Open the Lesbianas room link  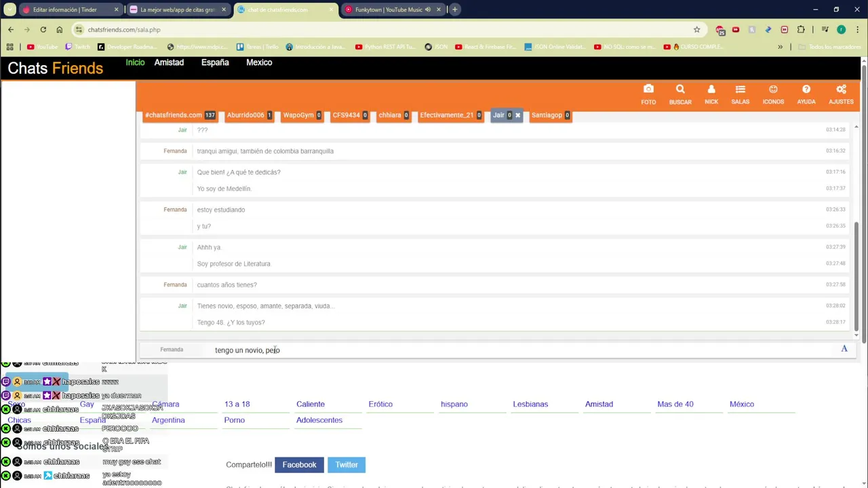pos(530,404)
